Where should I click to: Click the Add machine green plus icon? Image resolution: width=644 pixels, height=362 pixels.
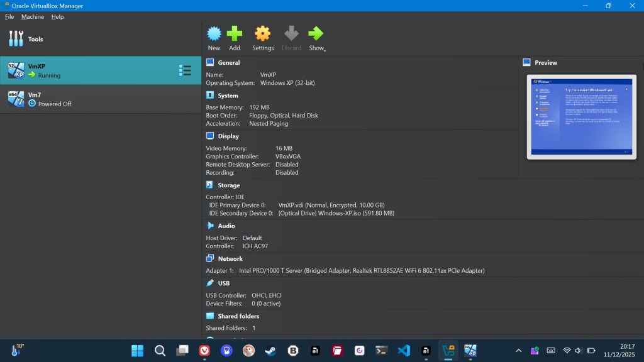coord(235,34)
